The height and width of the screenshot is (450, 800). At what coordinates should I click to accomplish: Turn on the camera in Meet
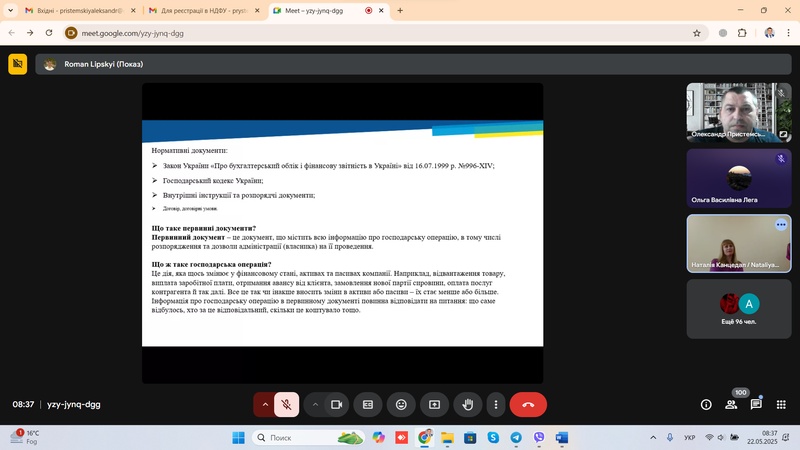coord(336,405)
